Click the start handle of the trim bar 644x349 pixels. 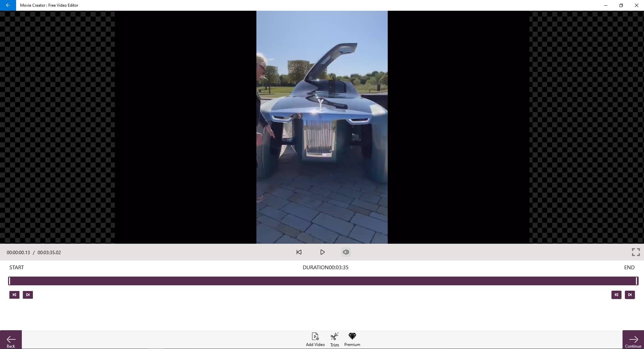click(10, 281)
